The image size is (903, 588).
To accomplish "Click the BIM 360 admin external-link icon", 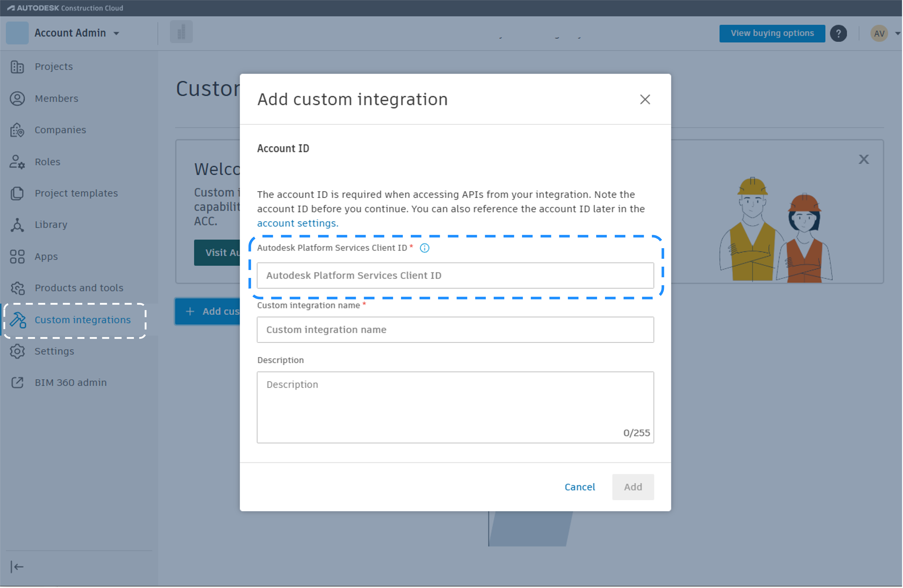I will point(17,383).
